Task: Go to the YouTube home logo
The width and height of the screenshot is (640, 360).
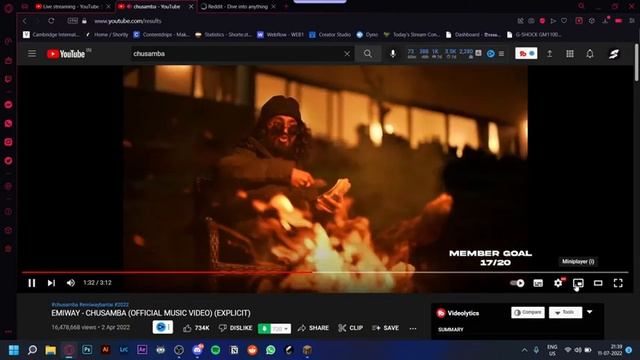Action: click(66, 53)
